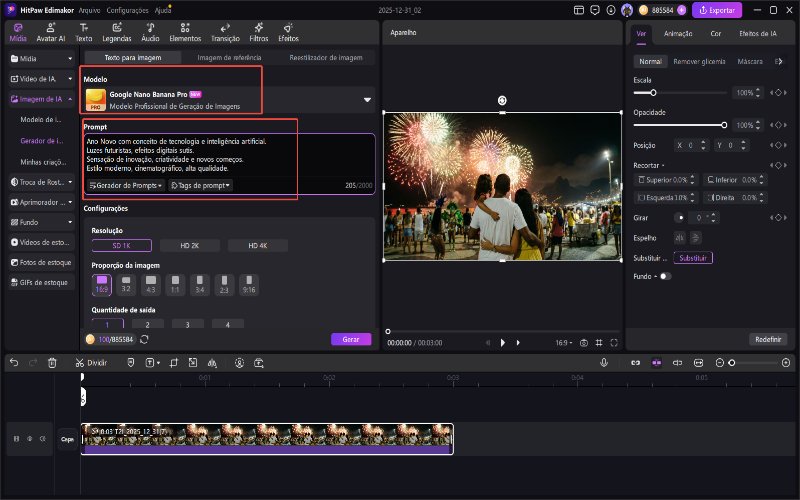This screenshot has width=800, height=500.
Task: Switch to the Imagem de referência tab
Action: click(x=229, y=58)
